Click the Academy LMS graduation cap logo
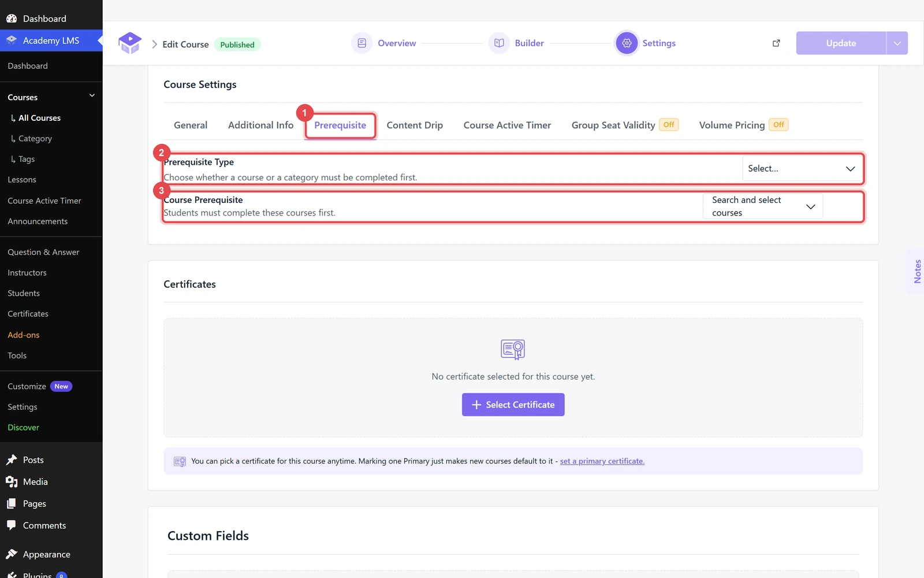 [130, 43]
